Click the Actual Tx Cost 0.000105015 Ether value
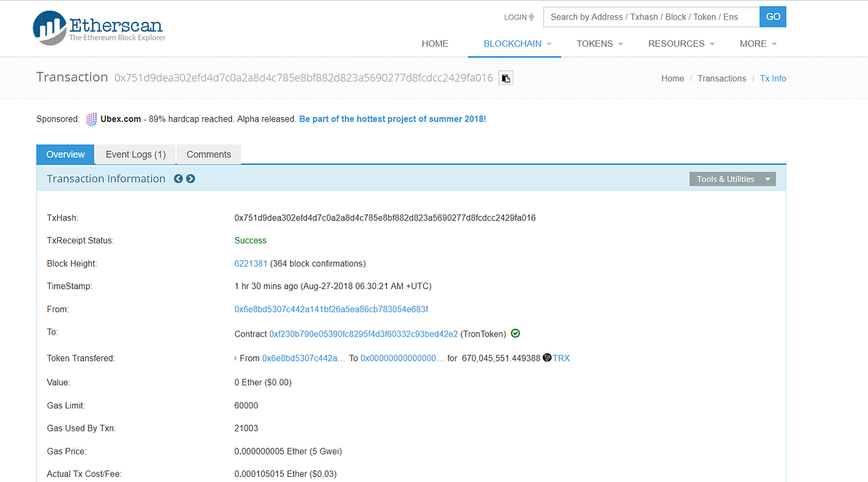 click(286, 474)
